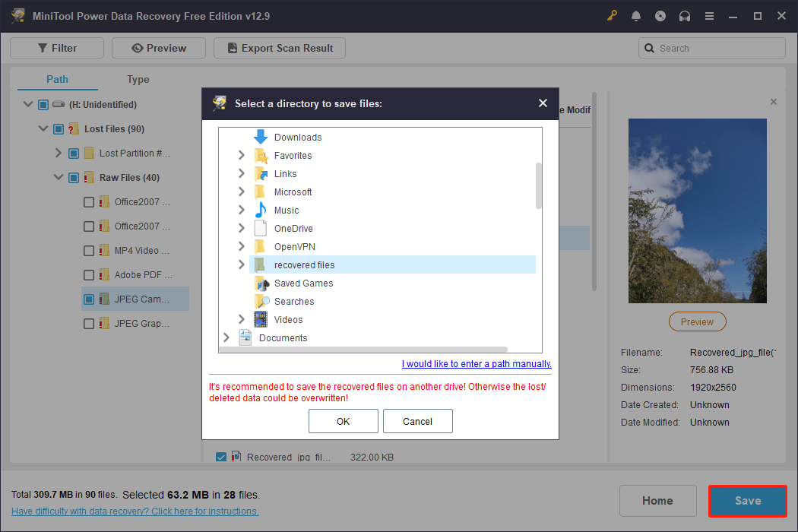Uncheck the JPEG Cam... checkbox
This screenshot has width=798, height=532.
click(x=89, y=299)
